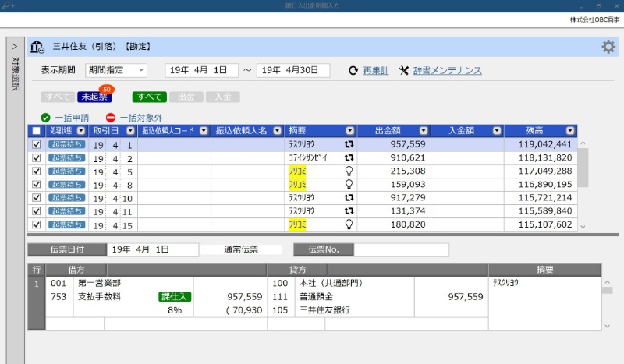Uncheck the checkbox for the 215,308 row
Image resolution: width=624 pixels, height=364 pixels.
(36, 171)
